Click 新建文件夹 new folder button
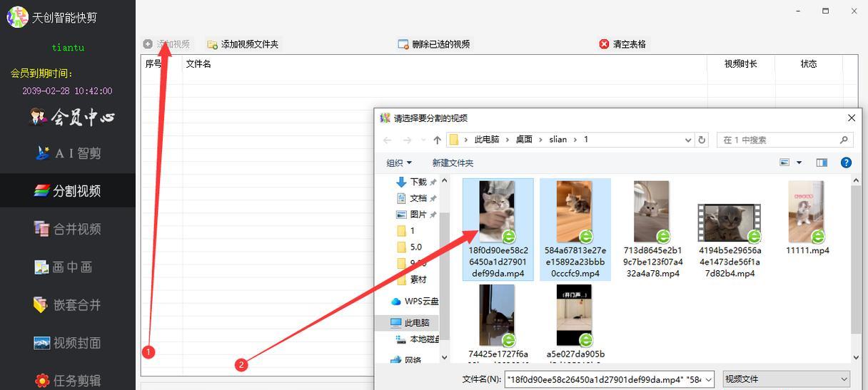 click(453, 163)
